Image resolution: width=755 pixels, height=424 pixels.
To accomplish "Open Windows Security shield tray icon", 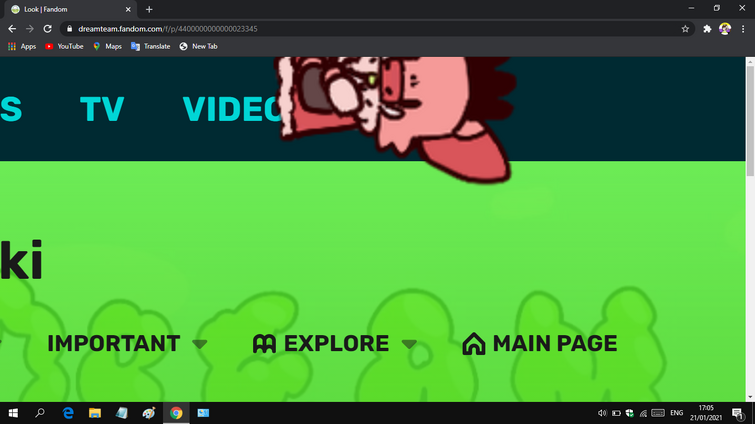I will 629,413.
